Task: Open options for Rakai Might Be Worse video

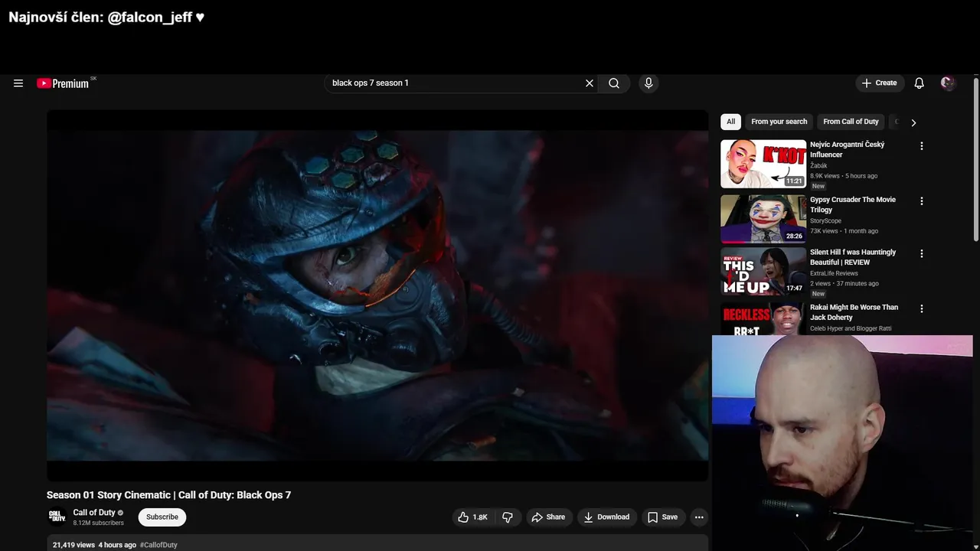Action: click(922, 309)
